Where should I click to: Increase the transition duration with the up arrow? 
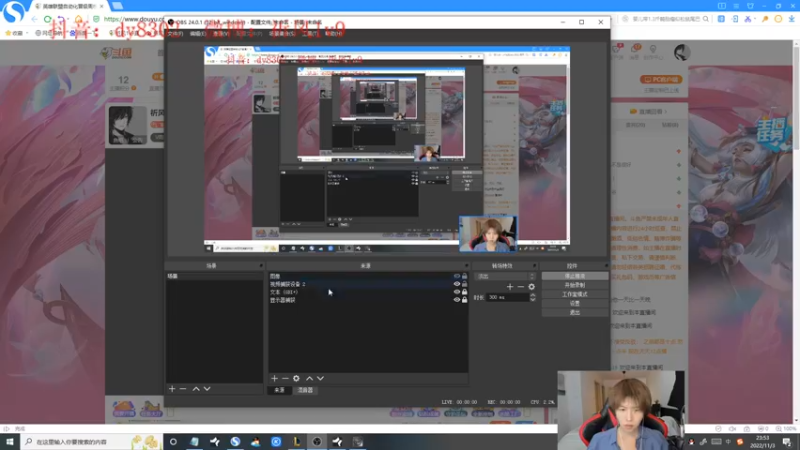coord(533,295)
